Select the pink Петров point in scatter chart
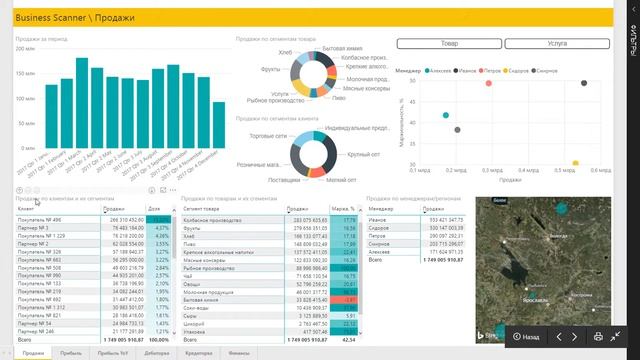 (x=489, y=83)
